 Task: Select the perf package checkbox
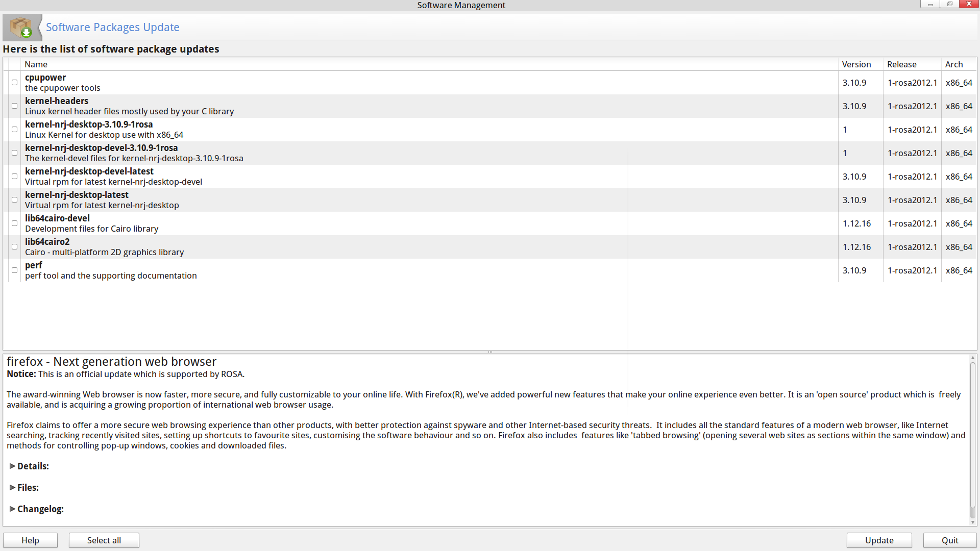[14, 270]
